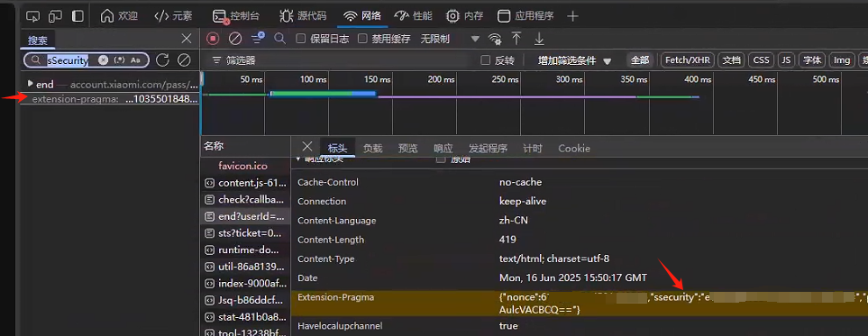Open network search with magnifier icon
The height and width of the screenshot is (336, 868).
(280, 39)
